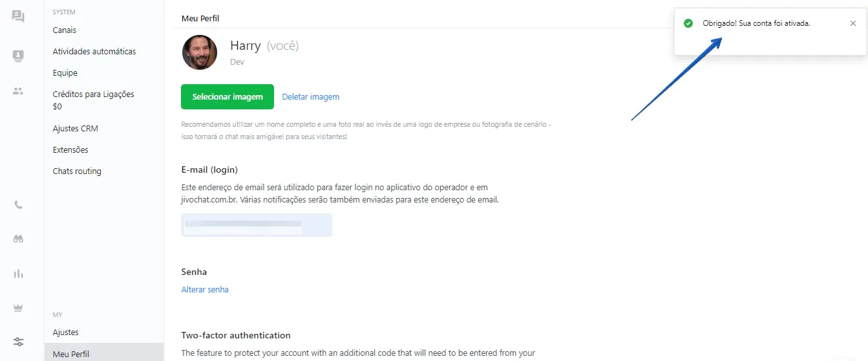Open the statistics bar chart icon
The image size is (868, 361).
click(x=18, y=274)
